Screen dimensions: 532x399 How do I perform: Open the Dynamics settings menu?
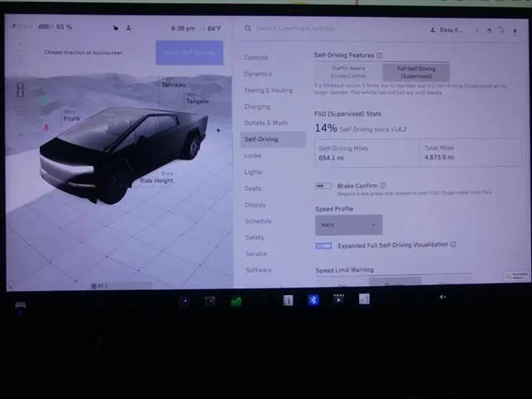258,74
